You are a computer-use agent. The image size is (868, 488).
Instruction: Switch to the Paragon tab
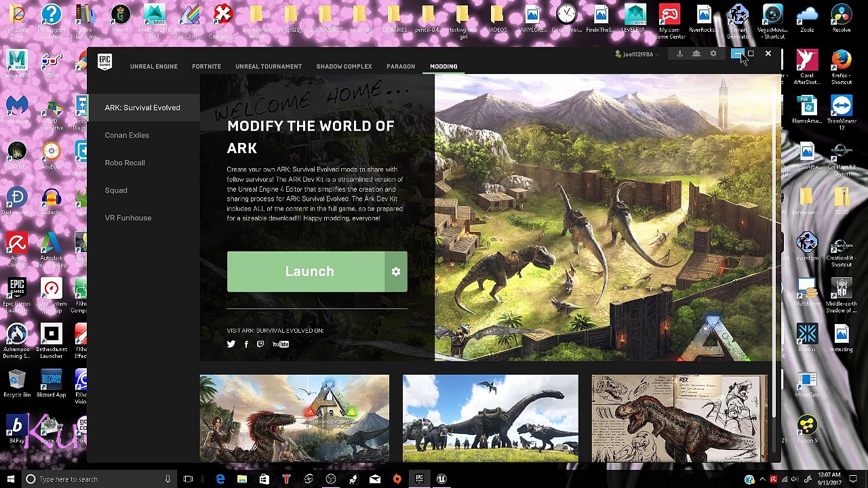(401, 66)
